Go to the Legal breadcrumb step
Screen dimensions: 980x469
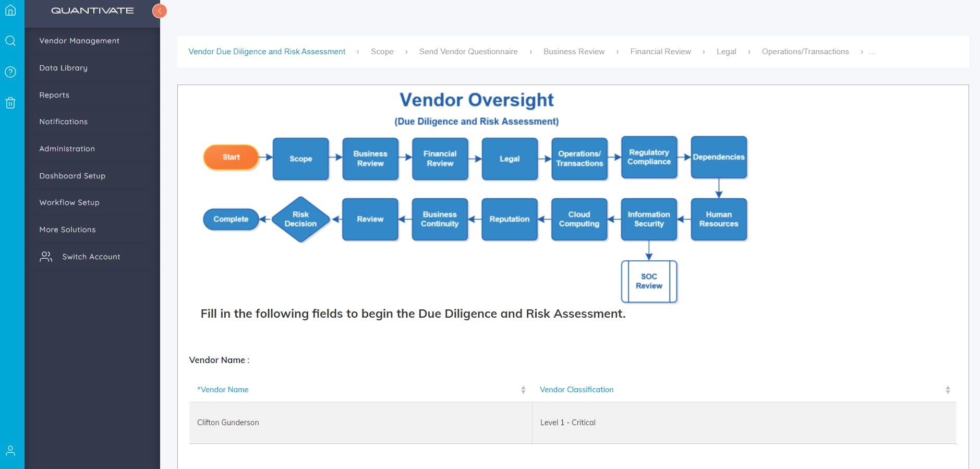click(x=727, y=52)
